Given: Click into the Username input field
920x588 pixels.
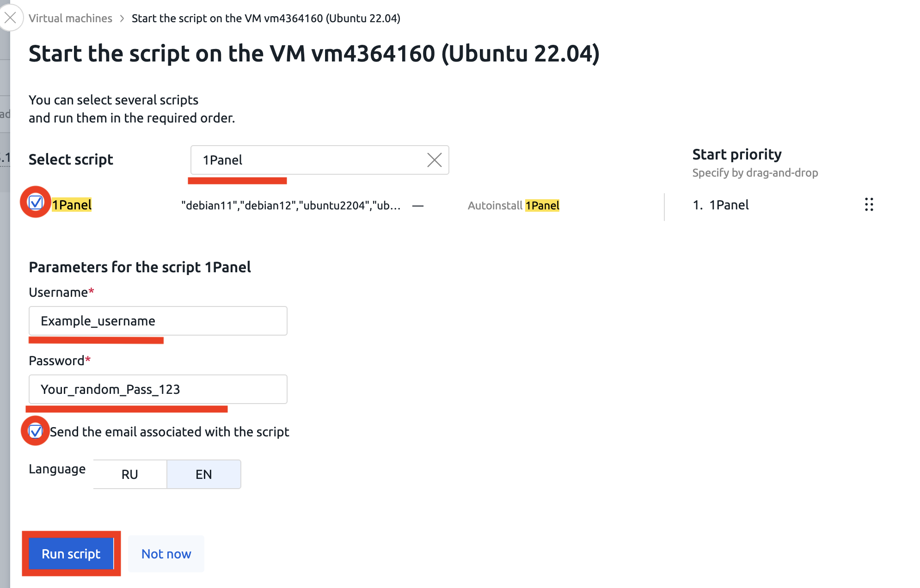Looking at the screenshot, I should (x=158, y=321).
